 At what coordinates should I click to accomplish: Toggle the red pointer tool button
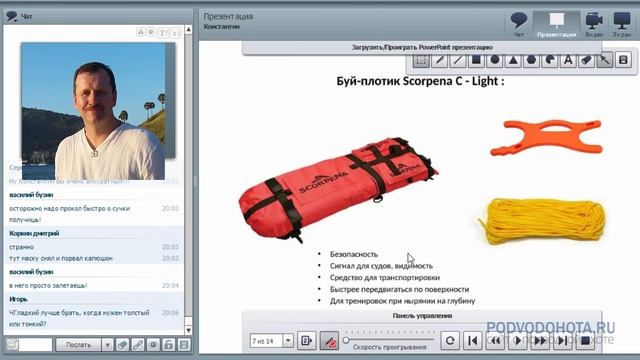click(329, 340)
